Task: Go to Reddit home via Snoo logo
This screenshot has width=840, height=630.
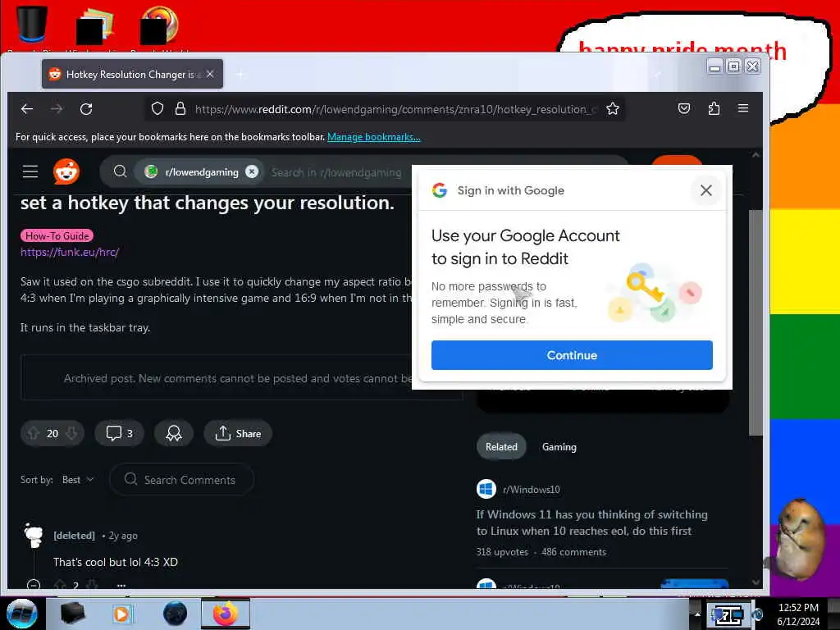Action: tap(66, 172)
